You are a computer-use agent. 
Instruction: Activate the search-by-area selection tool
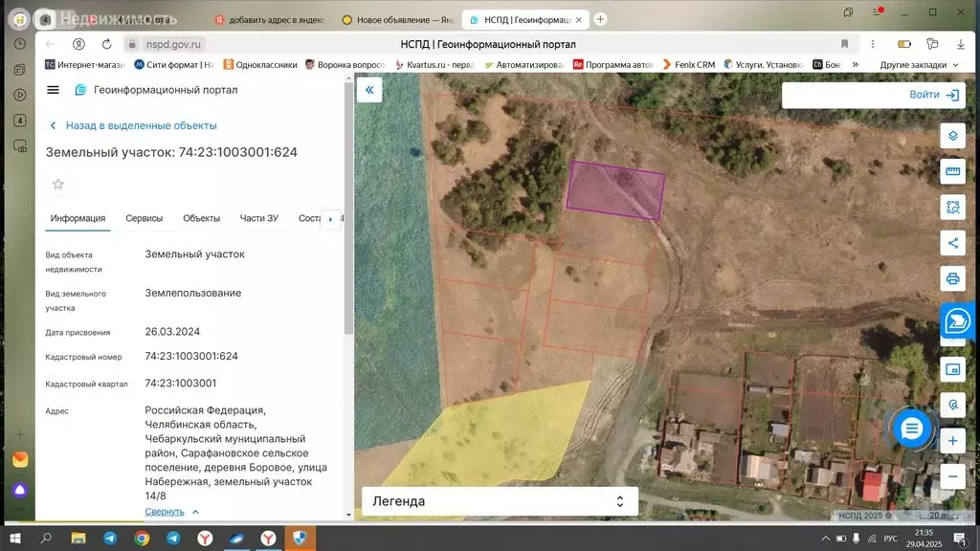(x=952, y=207)
